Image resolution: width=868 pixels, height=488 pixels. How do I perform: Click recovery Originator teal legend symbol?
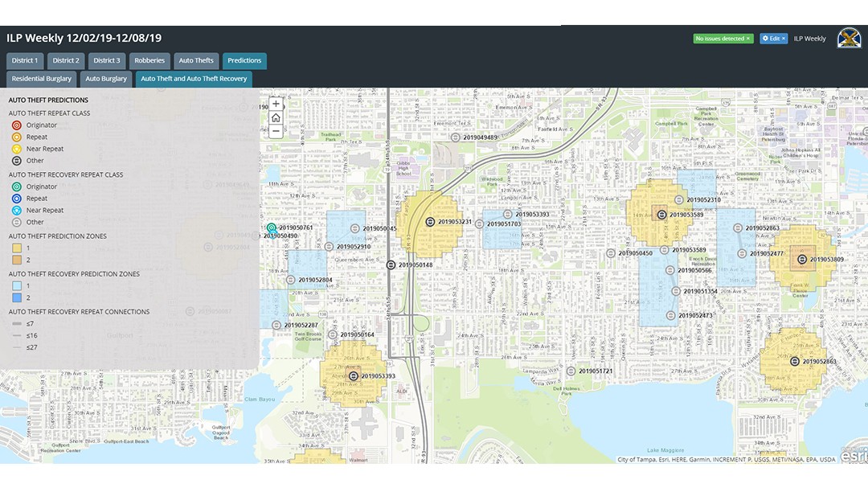(x=17, y=187)
